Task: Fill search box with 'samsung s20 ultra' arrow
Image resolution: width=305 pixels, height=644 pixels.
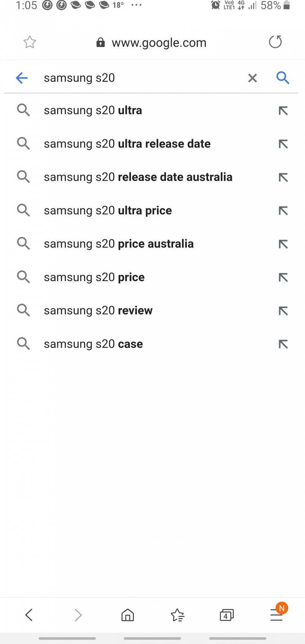Action: pyautogui.click(x=283, y=111)
